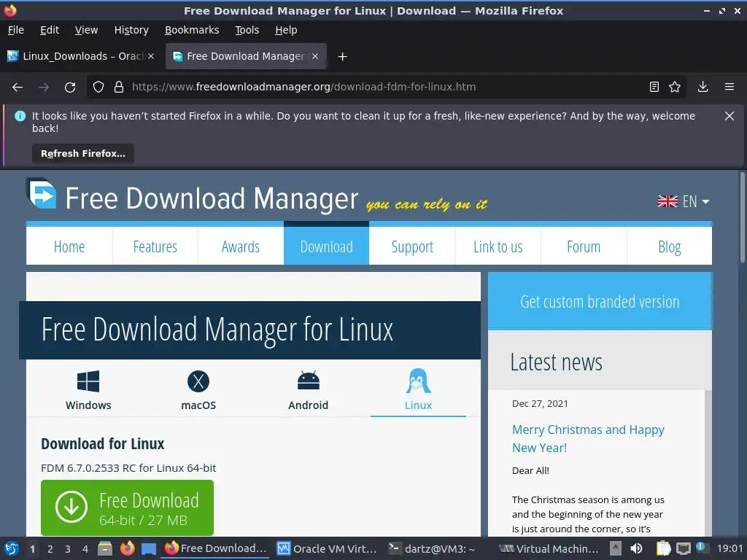Viewport: 747px width, 560px height.
Task: Open the Firefox downloads panel icon
Action: tap(703, 87)
